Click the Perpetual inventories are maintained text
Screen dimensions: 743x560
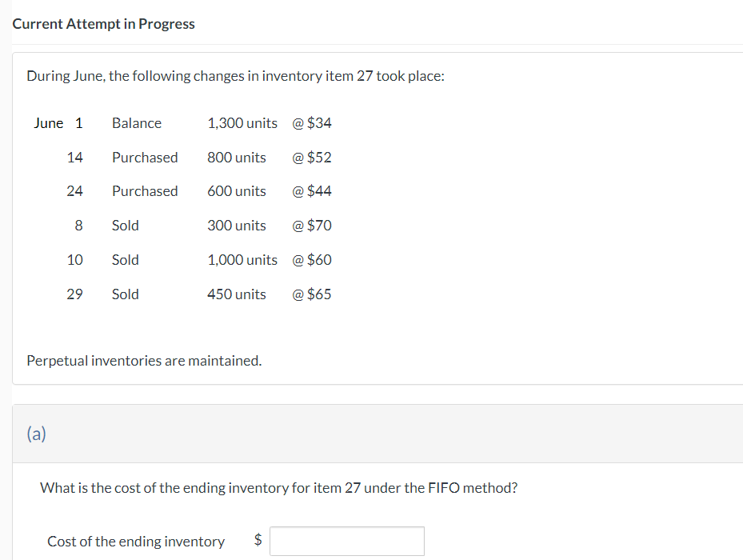145,360
